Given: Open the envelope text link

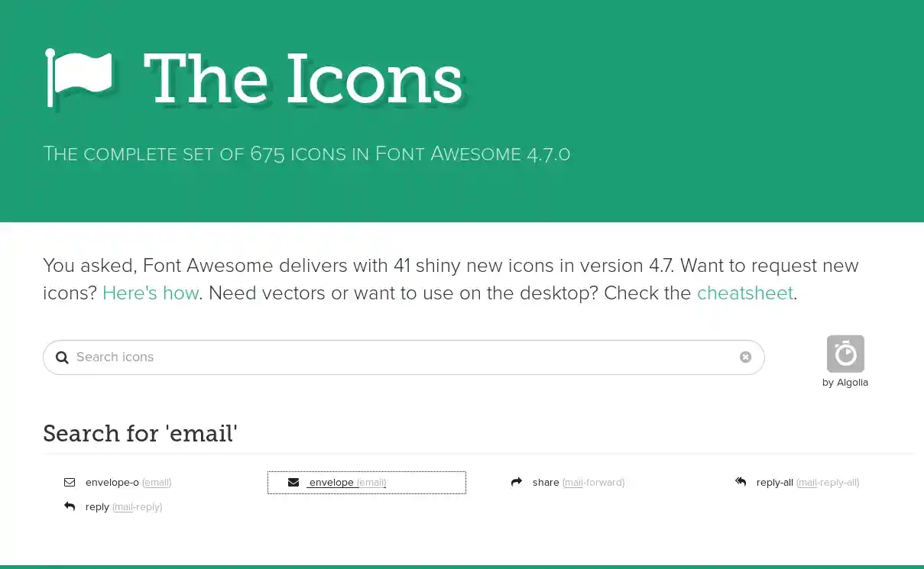Looking at the screenshot, I should [332, 483].
